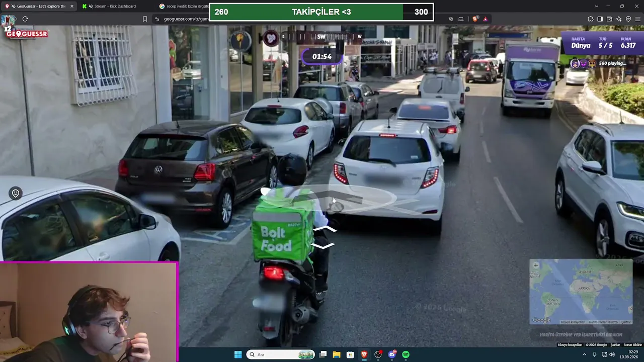This screenshot has width=644, height=362.
Task: Click the microphone icon in system tray
Action: coord(594,354)
